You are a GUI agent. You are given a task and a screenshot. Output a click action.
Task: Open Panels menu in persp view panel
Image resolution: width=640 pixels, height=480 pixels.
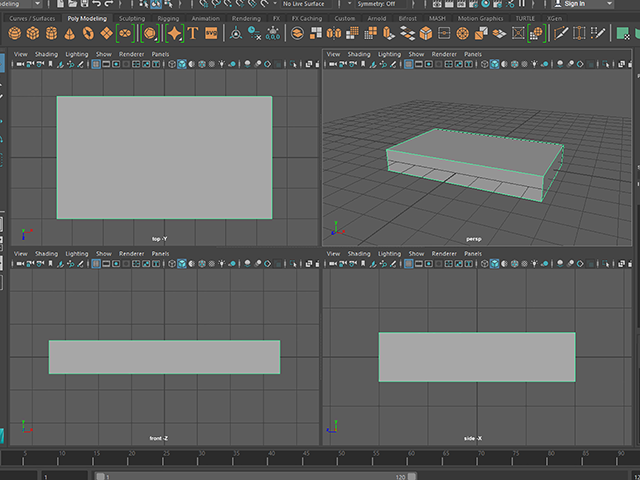473,54
